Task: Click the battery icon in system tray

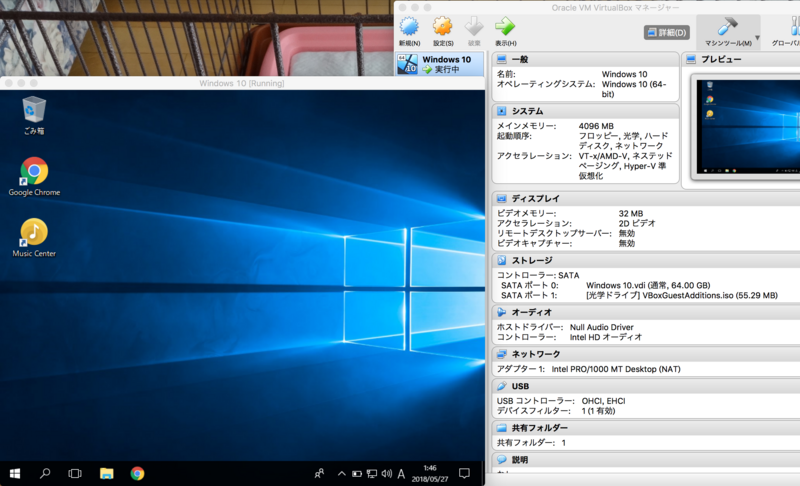Action: coord(357,474)
